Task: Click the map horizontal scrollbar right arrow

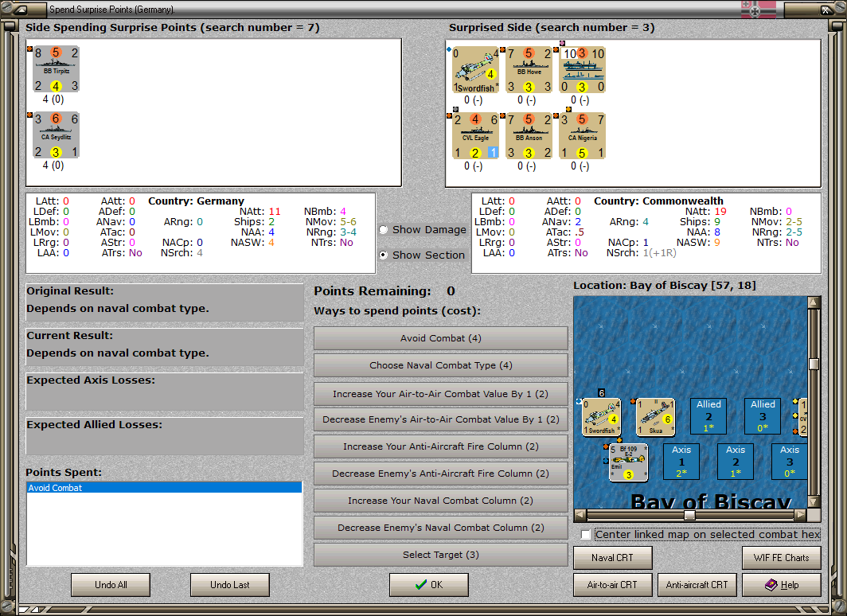Action: 801,515
